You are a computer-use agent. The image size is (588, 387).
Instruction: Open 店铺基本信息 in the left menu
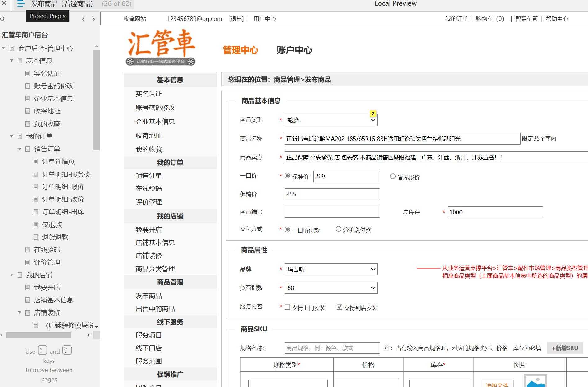pos(155,242)
